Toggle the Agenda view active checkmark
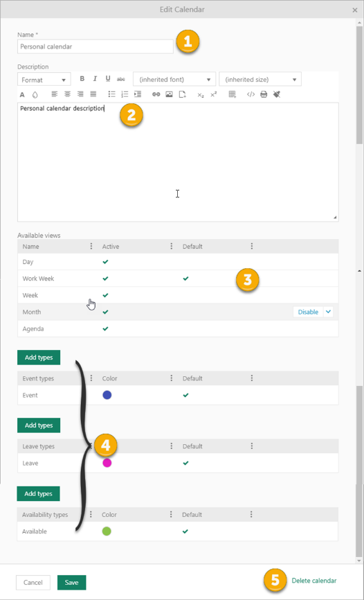 coord(105,328)
